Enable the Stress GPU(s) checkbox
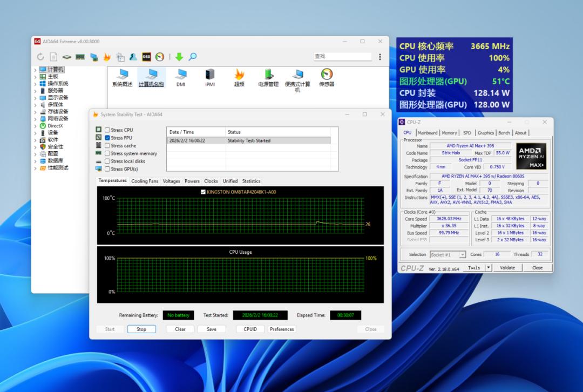Screen dimensions: 583x392 [x=107, y=169]
